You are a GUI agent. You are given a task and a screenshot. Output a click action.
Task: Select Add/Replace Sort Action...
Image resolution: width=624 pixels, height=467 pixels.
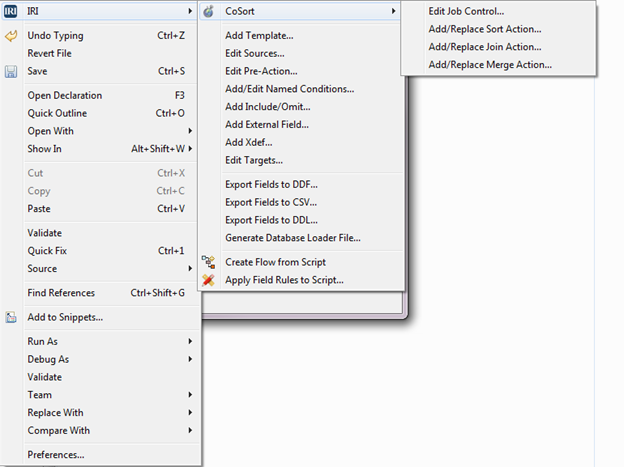(x=499, y=29)
